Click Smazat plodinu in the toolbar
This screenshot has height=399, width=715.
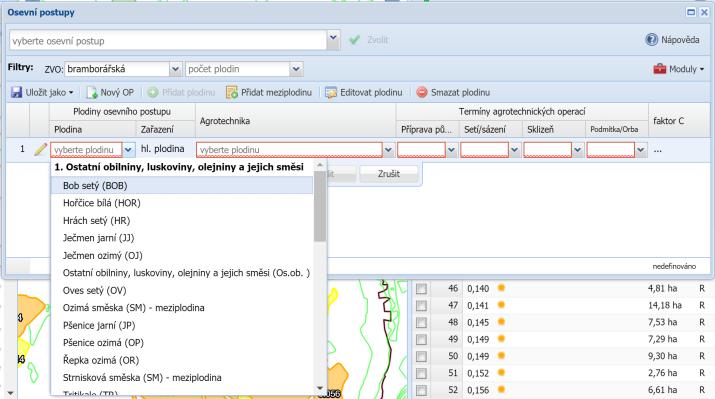(x=453, y=93)
